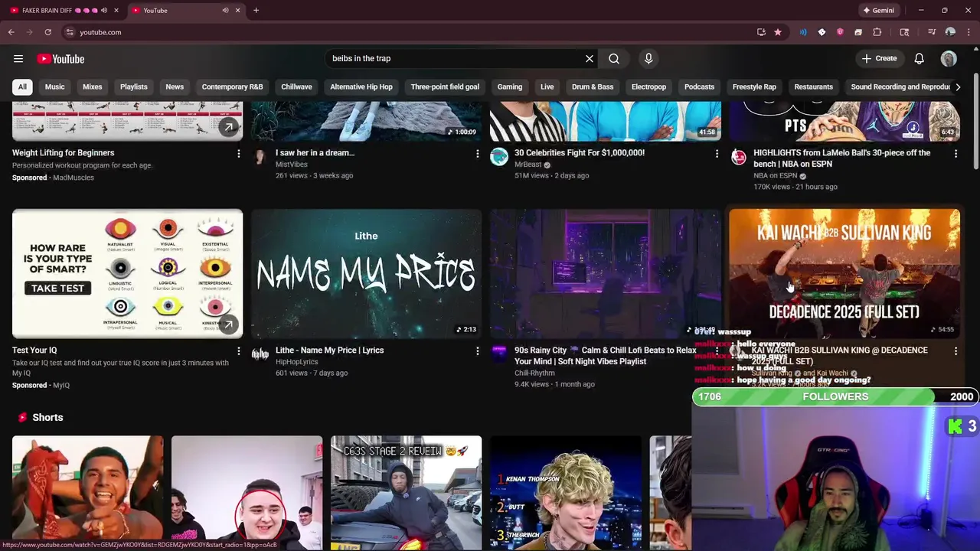Open the Lithe - Name My Price title

(x=330, y=350)
